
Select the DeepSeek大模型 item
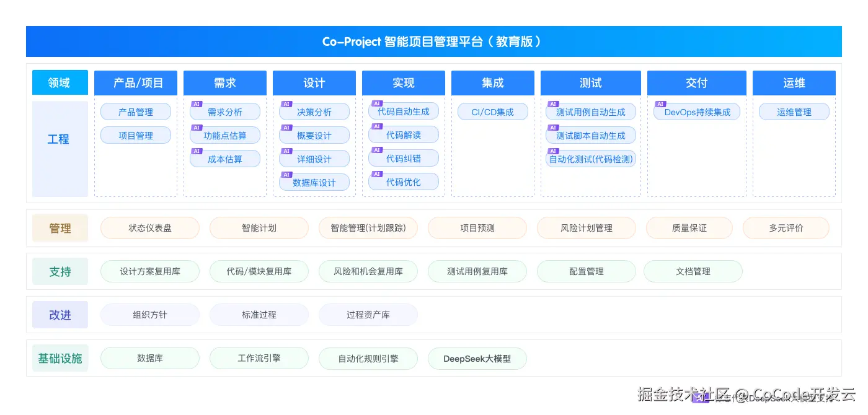(x=477, y=358)
